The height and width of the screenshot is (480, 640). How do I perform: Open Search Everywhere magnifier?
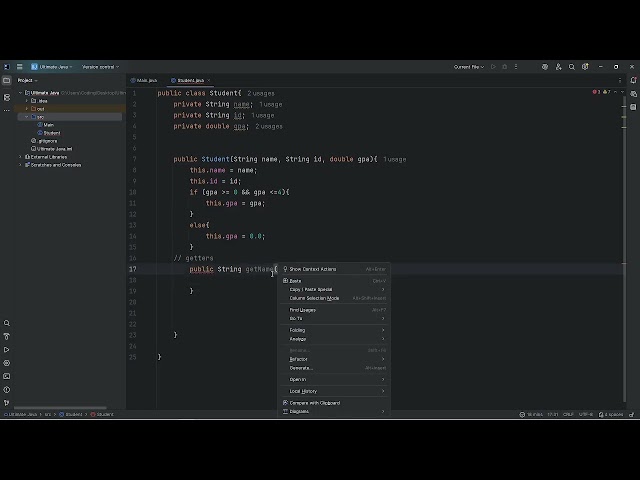pos(571,67)
